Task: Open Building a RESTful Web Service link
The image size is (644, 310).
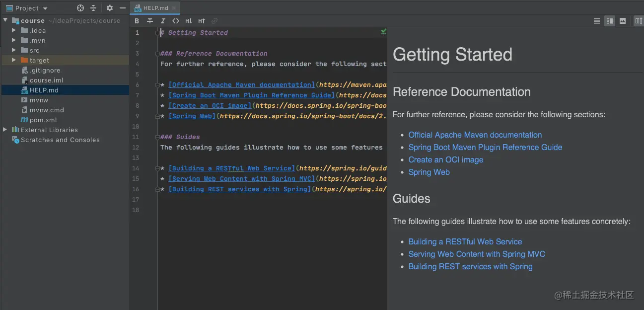Action: 465,241
